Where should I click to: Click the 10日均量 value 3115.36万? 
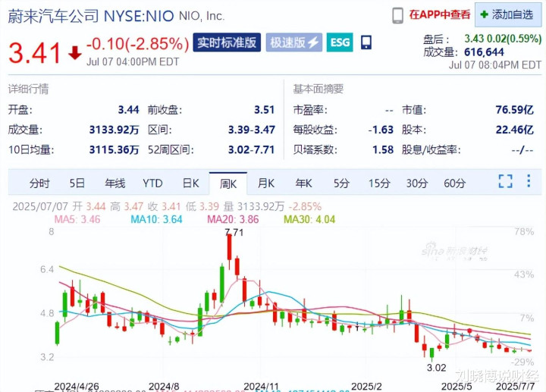click(x=114, y=149)
